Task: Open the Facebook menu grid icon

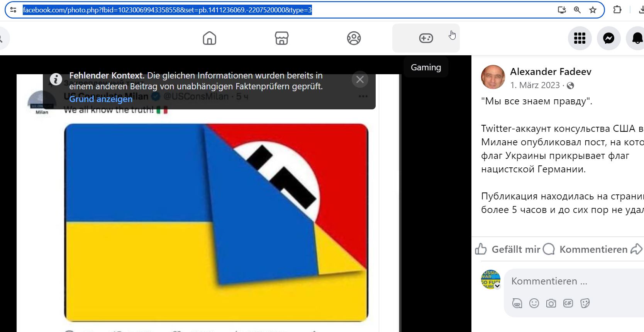Action: 580,38
